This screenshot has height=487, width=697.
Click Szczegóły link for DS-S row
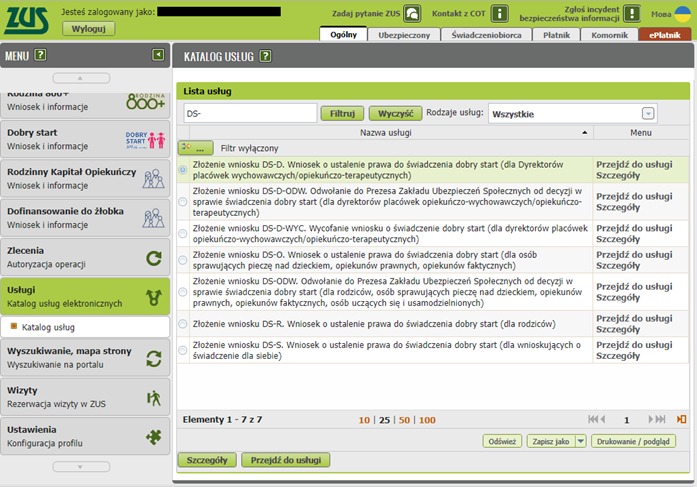coord(618,356)
